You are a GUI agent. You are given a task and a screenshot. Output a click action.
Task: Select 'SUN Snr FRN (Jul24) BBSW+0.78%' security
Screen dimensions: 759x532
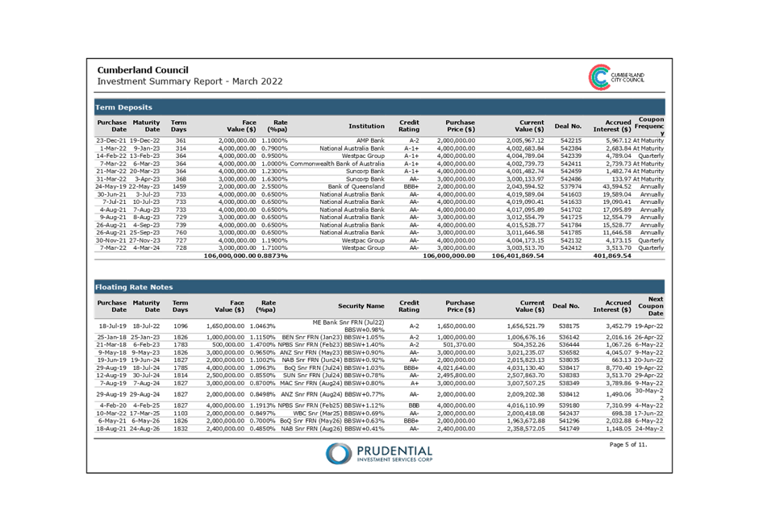click(x=333, y=376)
